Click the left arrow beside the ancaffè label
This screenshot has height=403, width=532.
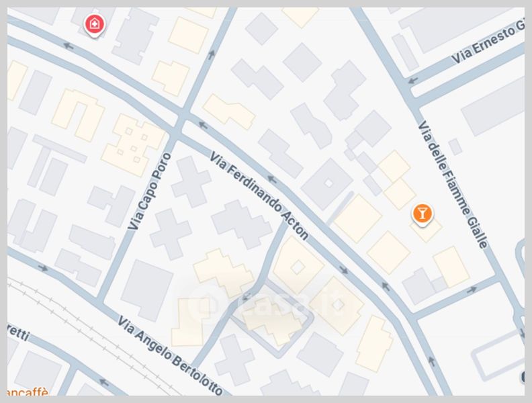coord(104,383)
